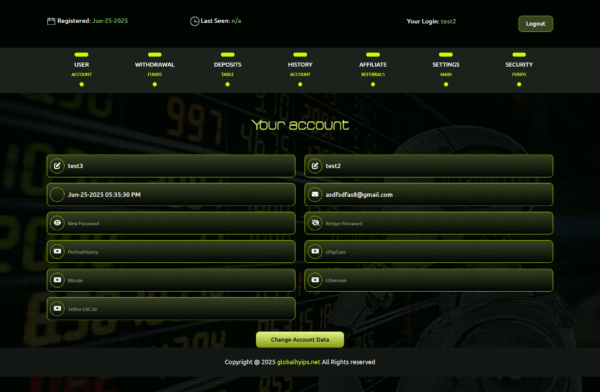Screen dimensions: 600x392
Task: Click the wallet icon in the PerfectMoney field
Action: click(57, 252)
